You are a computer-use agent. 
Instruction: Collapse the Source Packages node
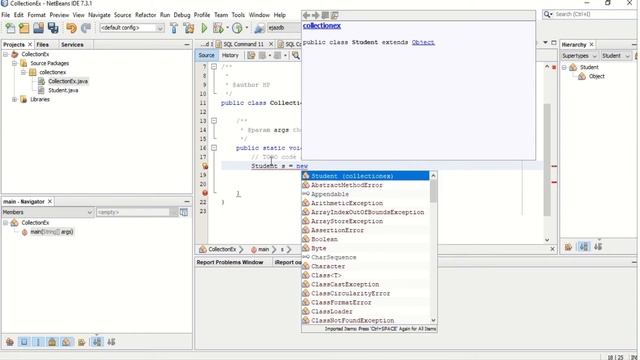(15, 63)
